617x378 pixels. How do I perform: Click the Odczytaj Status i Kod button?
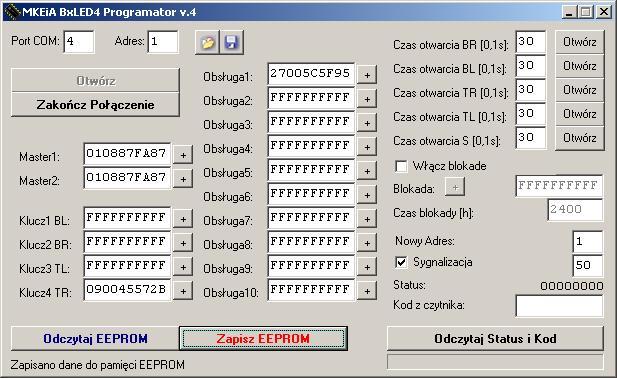495,339
